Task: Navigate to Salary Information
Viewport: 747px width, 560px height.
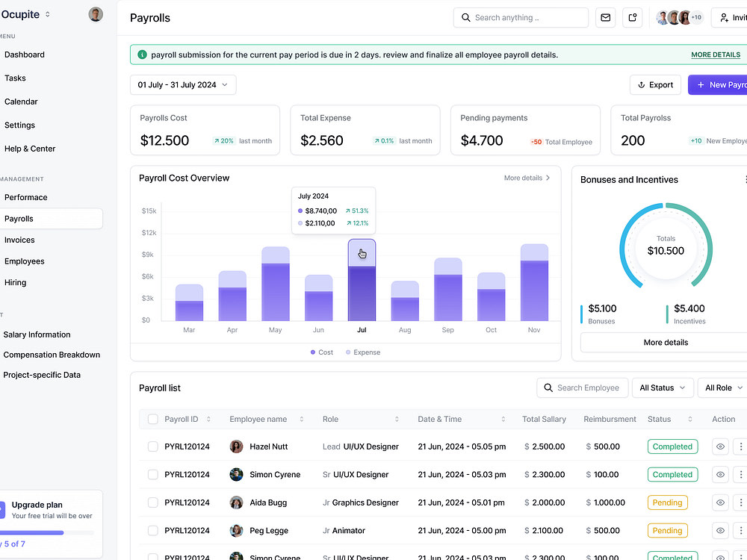Action: (x=37, y=335)
